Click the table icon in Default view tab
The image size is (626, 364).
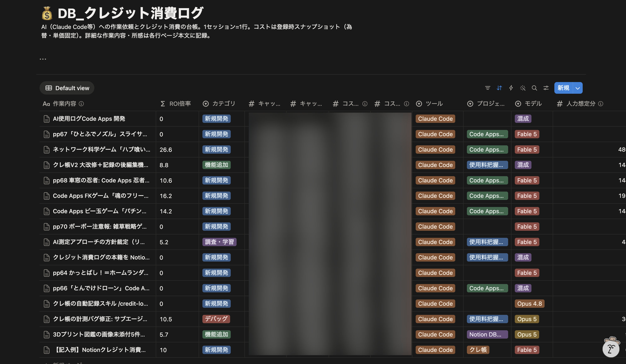(49, 88)
